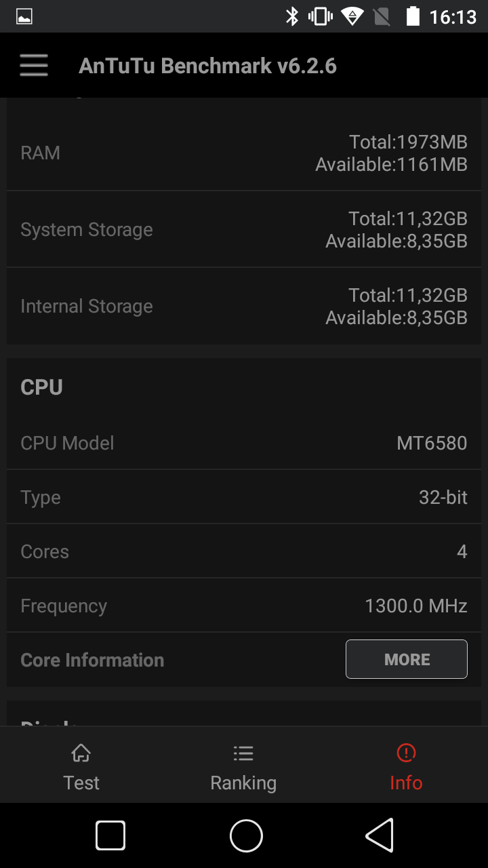Tap the Wi-Fi status bar icon
The width and height of the screenshot is (488, 868).
point(352,16)
